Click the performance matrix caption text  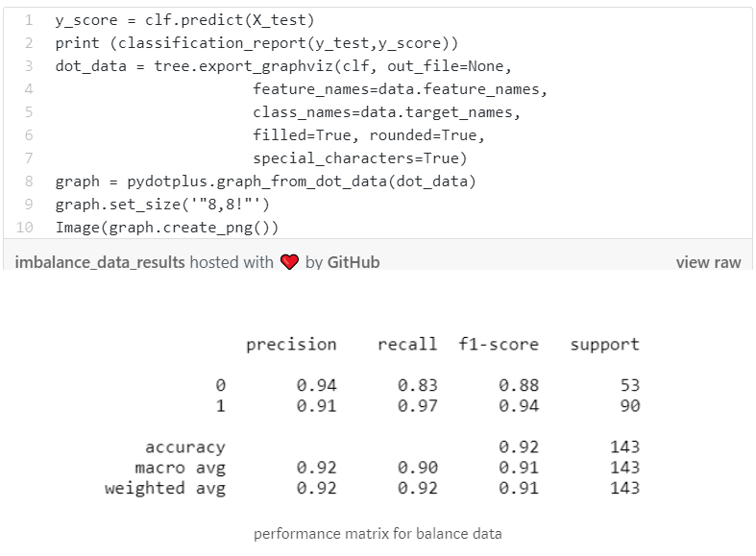click(378, 533)
